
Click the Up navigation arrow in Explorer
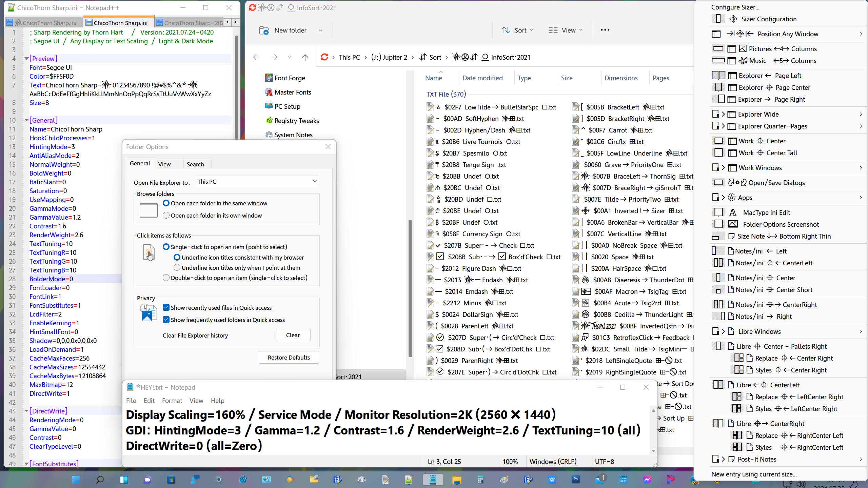(304, 57)
